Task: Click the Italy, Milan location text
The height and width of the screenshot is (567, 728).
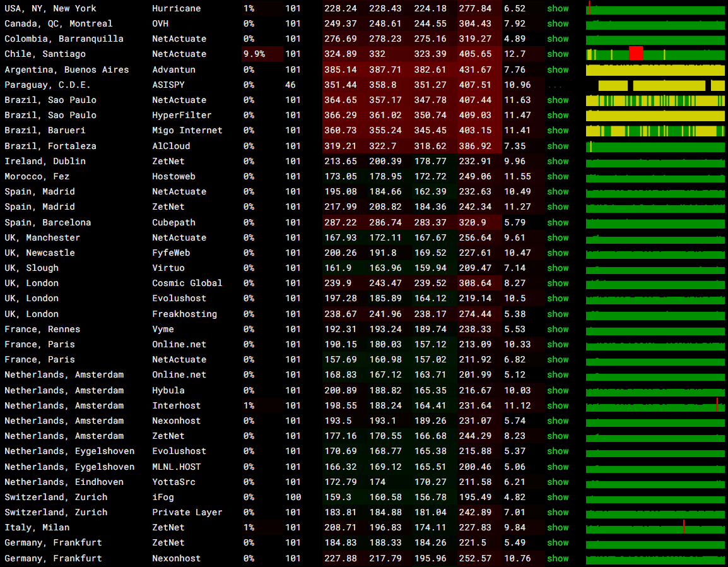Action: tap(37, 527)
